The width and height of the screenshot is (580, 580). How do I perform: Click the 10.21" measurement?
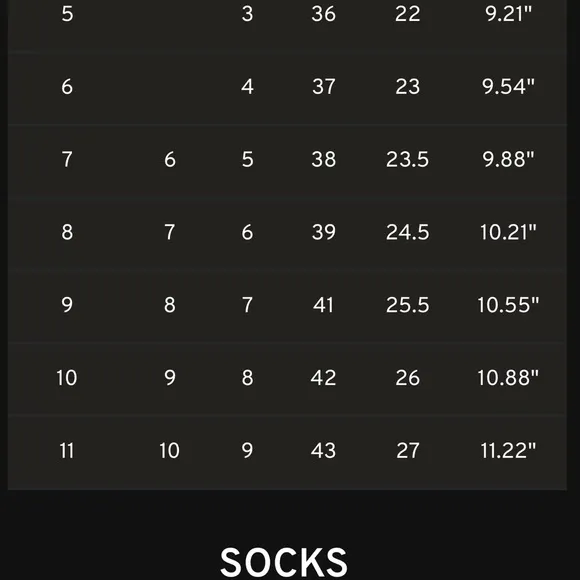pos(508,232)
